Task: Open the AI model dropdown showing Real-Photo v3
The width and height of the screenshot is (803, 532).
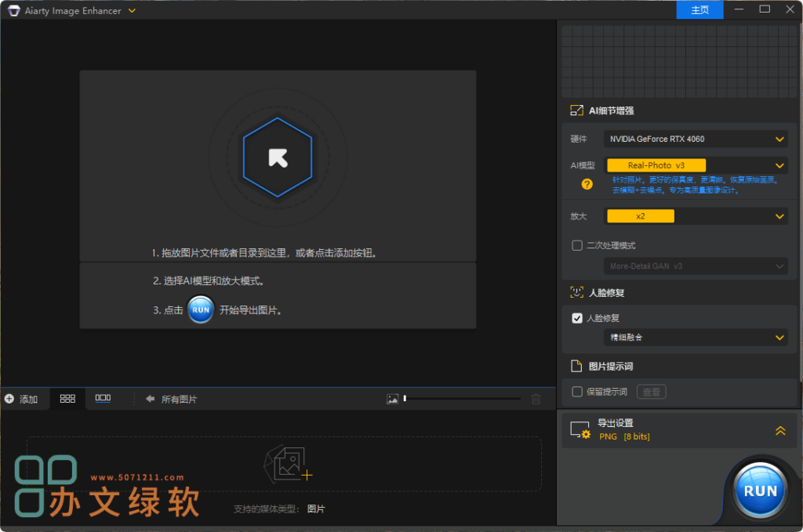Action: click(696, 165)
